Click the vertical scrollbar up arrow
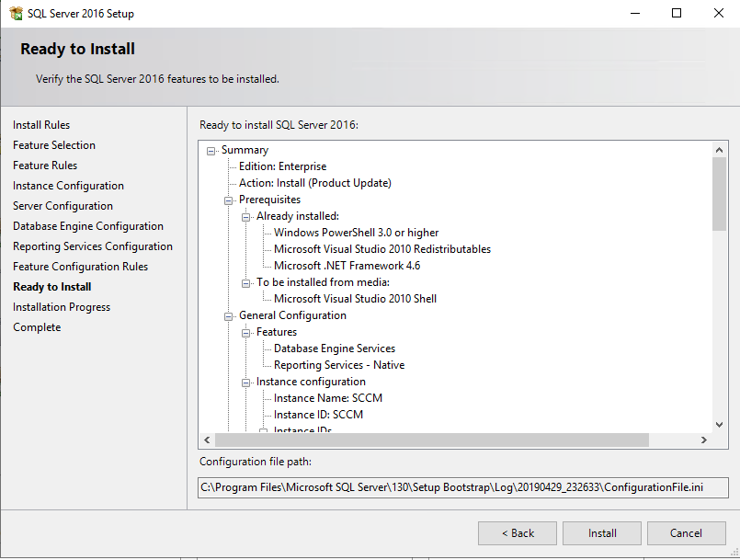The image size is (740, 560). [x=719, y=150]
